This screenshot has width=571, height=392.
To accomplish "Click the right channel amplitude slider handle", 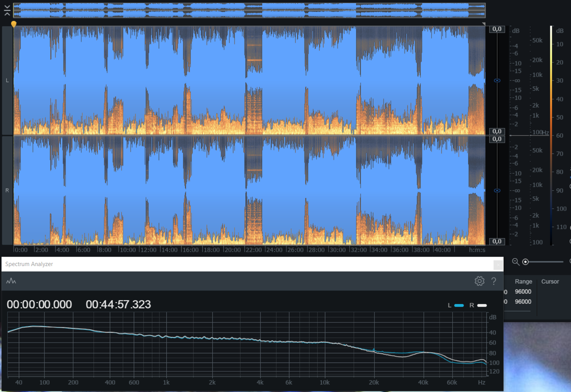I will coord(497,191).
